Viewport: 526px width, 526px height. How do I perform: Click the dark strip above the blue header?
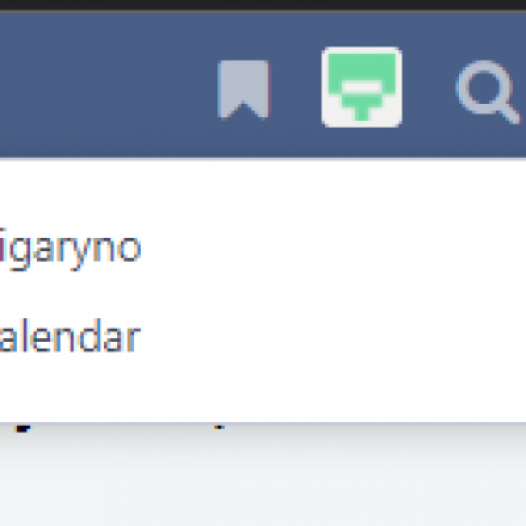pyautogui.click(x=263, y=5)
